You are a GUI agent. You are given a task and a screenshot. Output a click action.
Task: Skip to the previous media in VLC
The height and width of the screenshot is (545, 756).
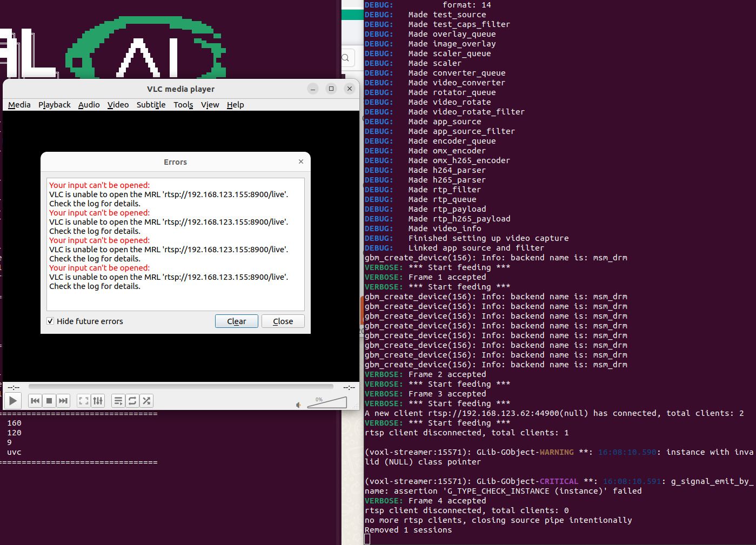[35, 401]
